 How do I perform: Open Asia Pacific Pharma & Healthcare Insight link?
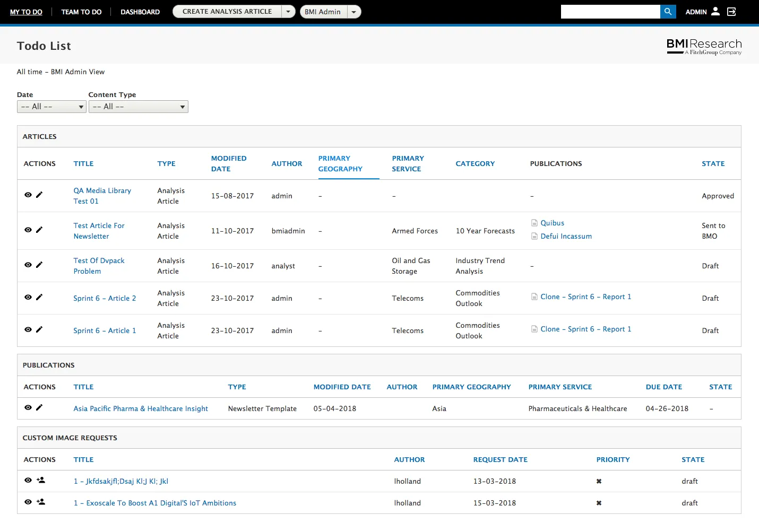141,409
